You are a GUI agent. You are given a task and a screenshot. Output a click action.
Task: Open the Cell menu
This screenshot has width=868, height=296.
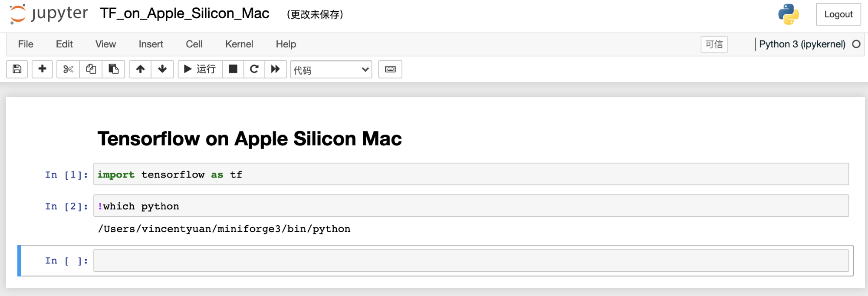194,44
